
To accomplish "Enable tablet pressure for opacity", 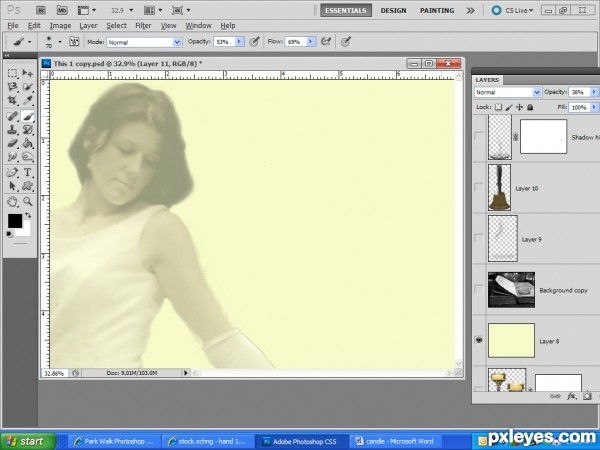I will click(254, 41).
